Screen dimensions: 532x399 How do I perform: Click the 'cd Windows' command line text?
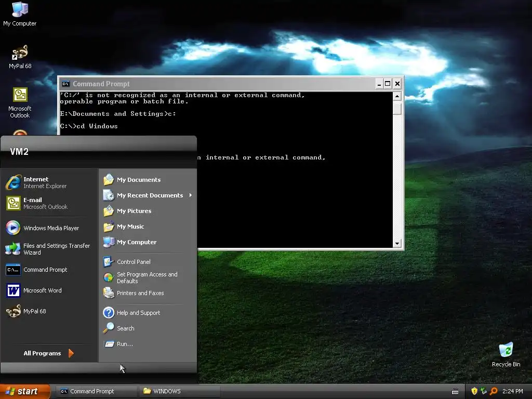[x=97, y=126]
